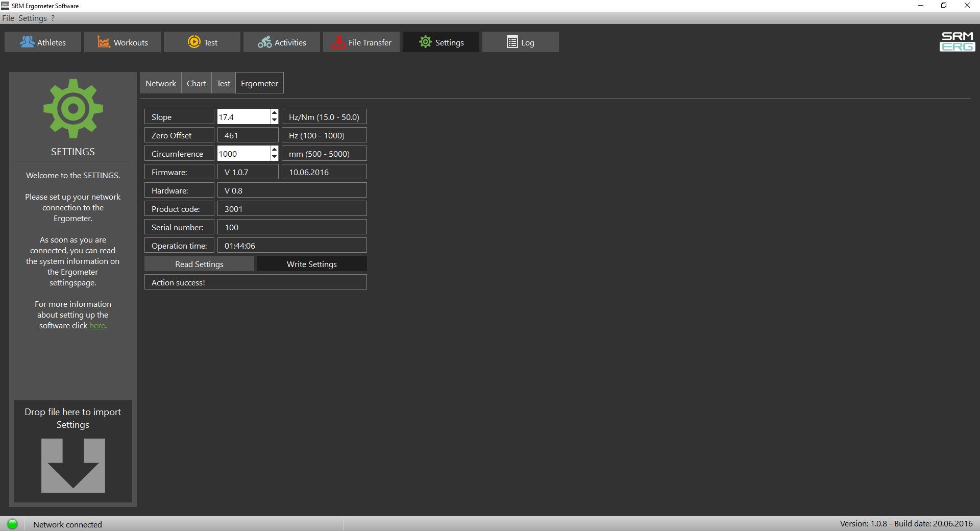Screen dimensions: 980x531
Task: Click the 'Operation time:' label
Action: [x=179, y=246]
